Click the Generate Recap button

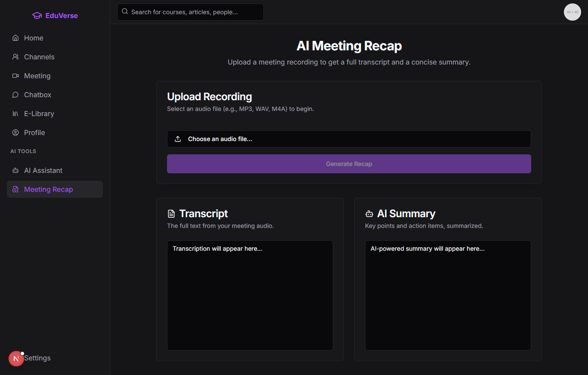tap(349, 164)
